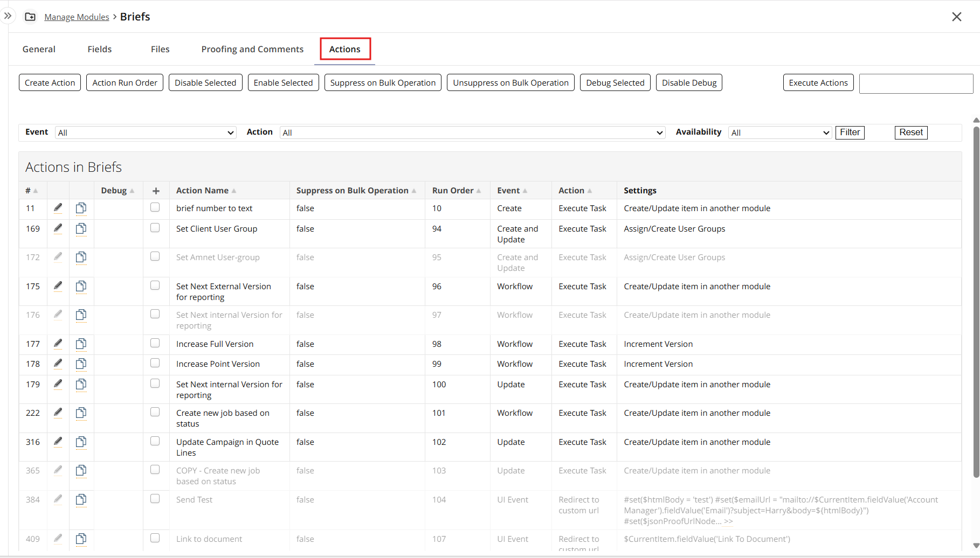Edit the Increase Full Version action
980x558 pixels.
(58, 344)
